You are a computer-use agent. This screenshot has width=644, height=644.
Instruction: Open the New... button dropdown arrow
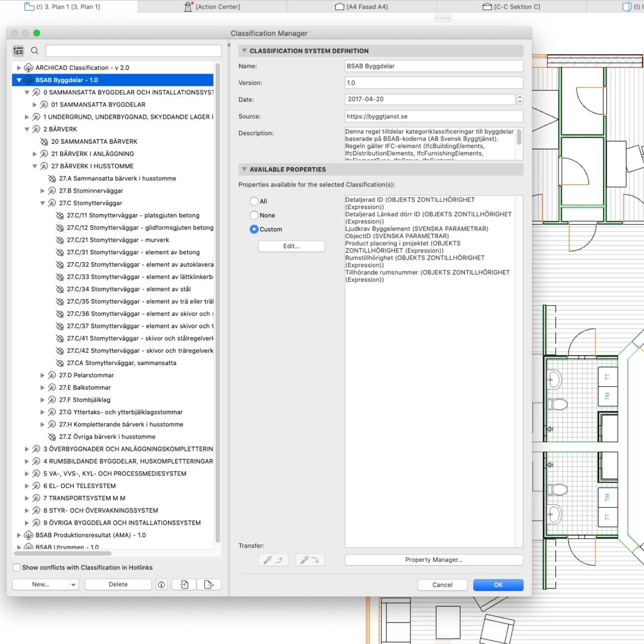pyautogui.click(x=73, y=585)
